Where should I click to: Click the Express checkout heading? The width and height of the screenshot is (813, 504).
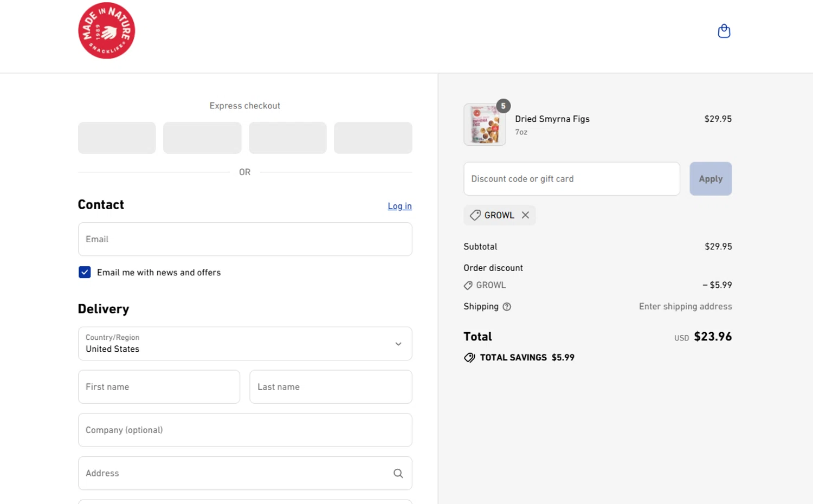(245, 106)
